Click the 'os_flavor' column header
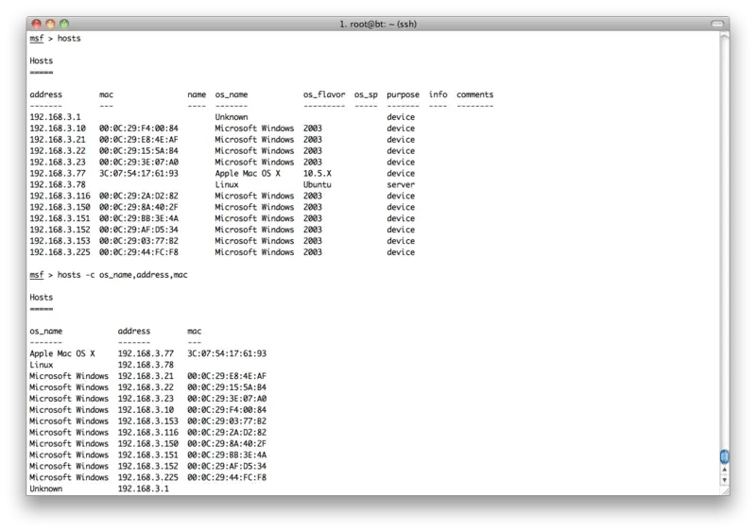Viewport: 756px width, 532px height. tap(323, 94)
